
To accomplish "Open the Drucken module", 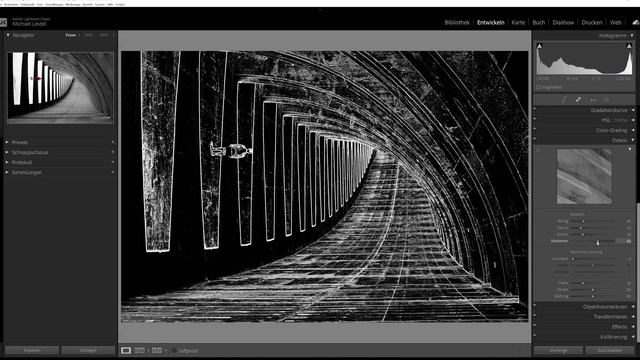I will click(x=592, y=22).
